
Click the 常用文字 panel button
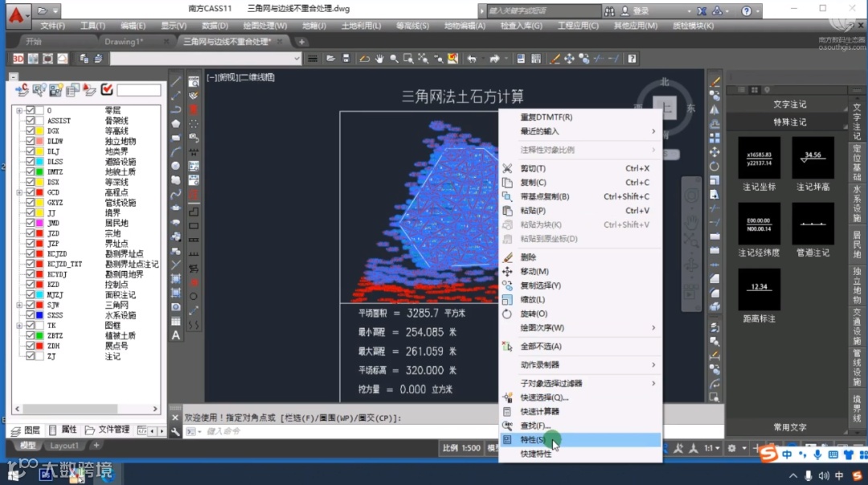(x=789, y=427)
